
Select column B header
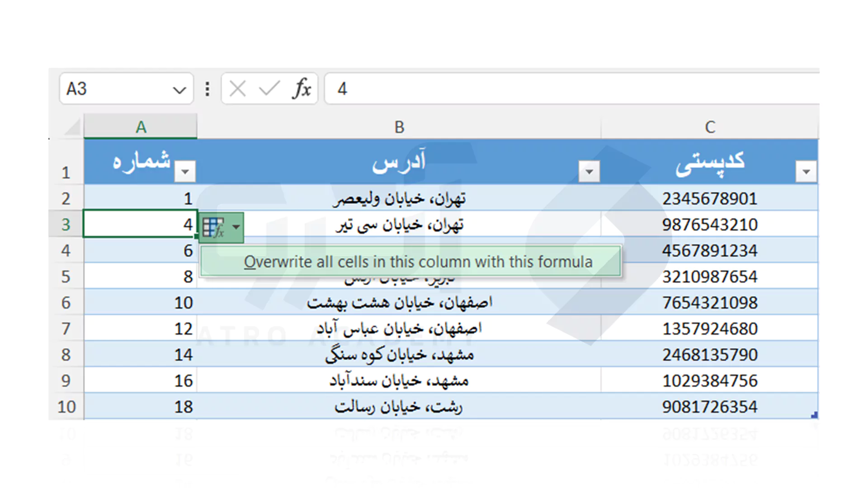click(399, 127)
